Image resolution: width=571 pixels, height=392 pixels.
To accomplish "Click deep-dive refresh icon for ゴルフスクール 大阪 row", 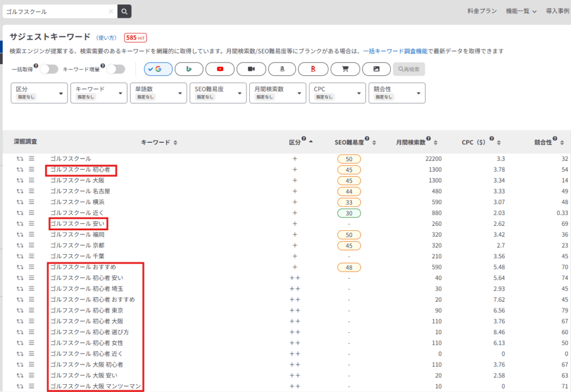I will (20, 181).
